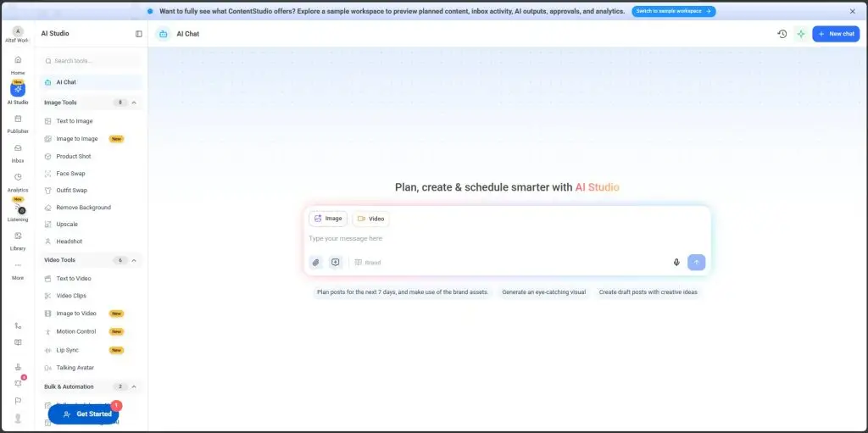Use the 'Generate an eye-catching visual' suggestion
Viewport: 868px width, 433px height.
543,291
